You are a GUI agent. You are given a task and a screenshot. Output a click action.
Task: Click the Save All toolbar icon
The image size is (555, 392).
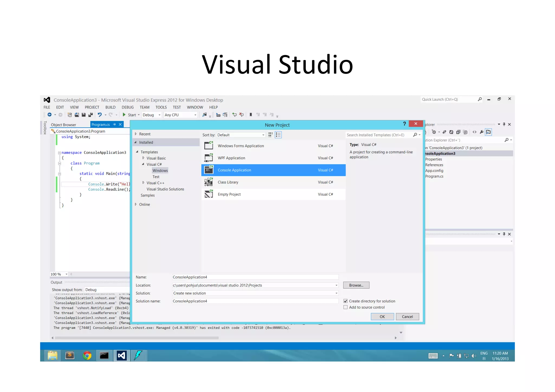click(90, 115)
